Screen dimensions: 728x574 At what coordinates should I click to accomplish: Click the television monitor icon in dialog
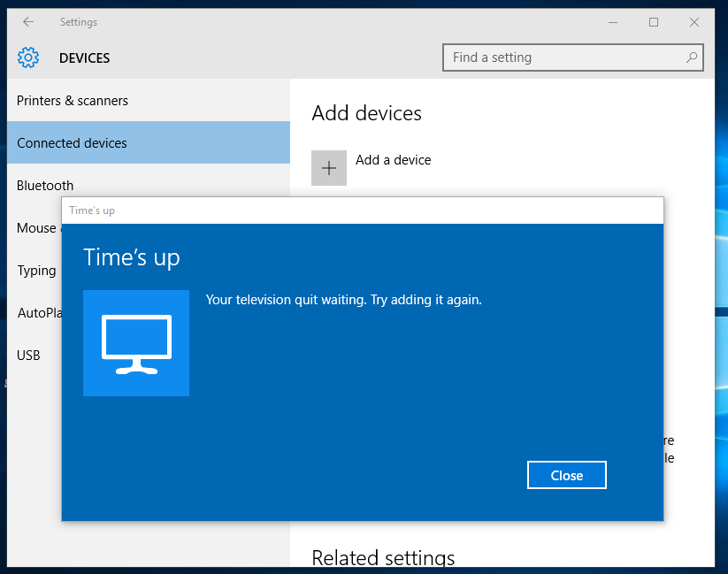click(136, 343)
